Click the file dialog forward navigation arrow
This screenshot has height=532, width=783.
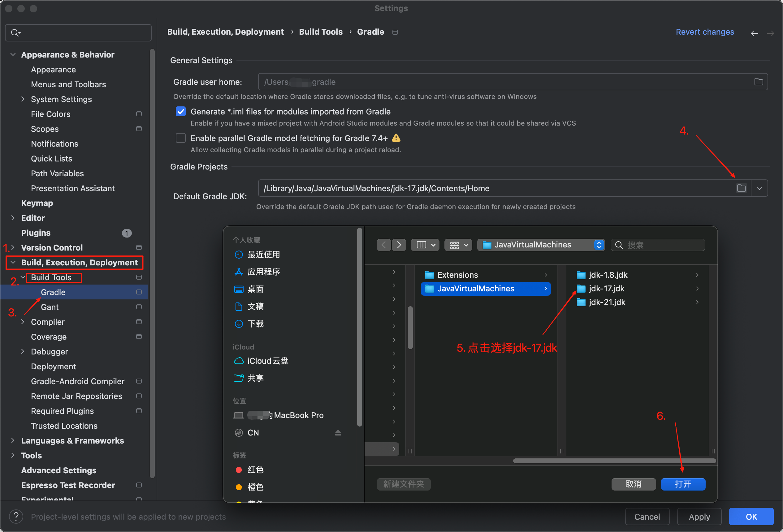[399, 245]
